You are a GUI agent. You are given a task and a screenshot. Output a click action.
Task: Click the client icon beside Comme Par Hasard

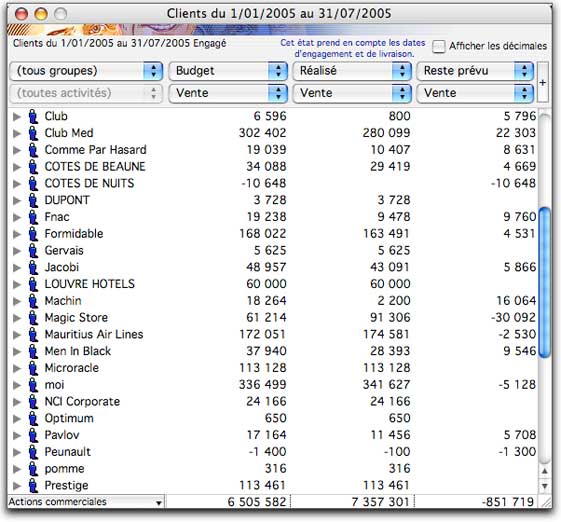tap(33, 150)
